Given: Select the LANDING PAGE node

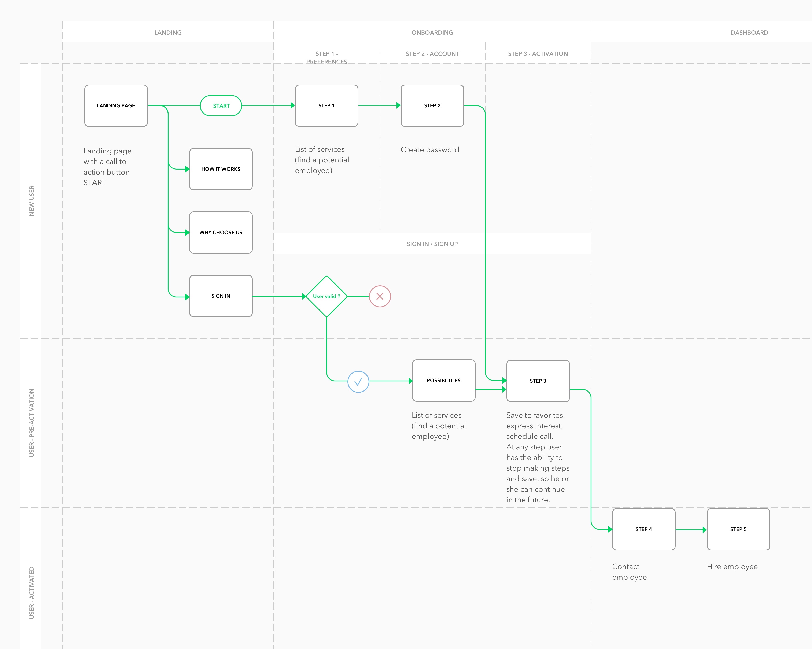Looking at the screenshot, I should [116, 106].
